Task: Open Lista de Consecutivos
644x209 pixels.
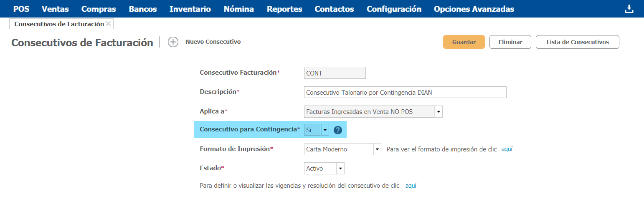Action: 577,42
